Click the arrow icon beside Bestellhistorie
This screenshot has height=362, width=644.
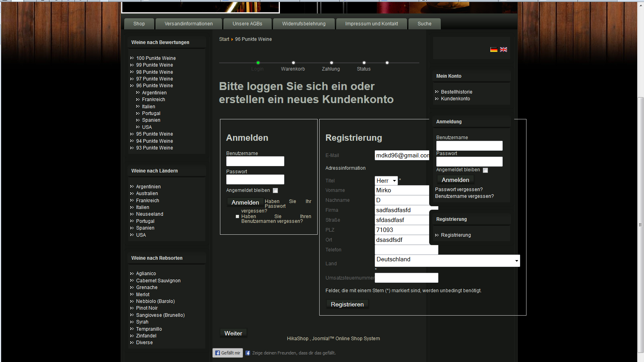click(437, 92)
